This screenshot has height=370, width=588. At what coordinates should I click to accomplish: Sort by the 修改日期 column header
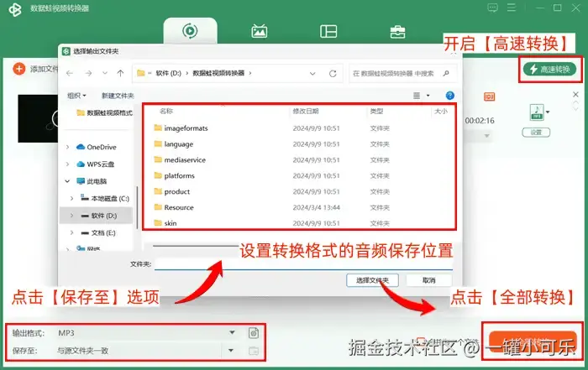(x=306, y=112)
